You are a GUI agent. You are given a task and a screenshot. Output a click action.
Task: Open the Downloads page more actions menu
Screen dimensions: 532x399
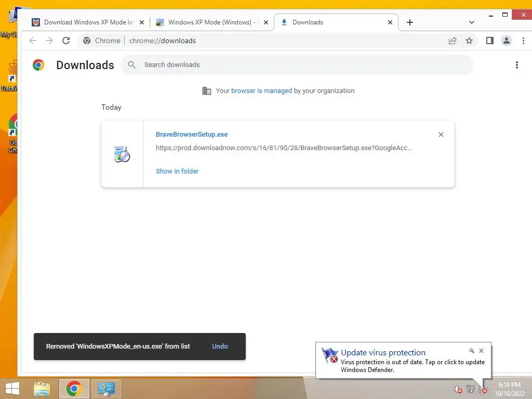click(x=517, y=65)
